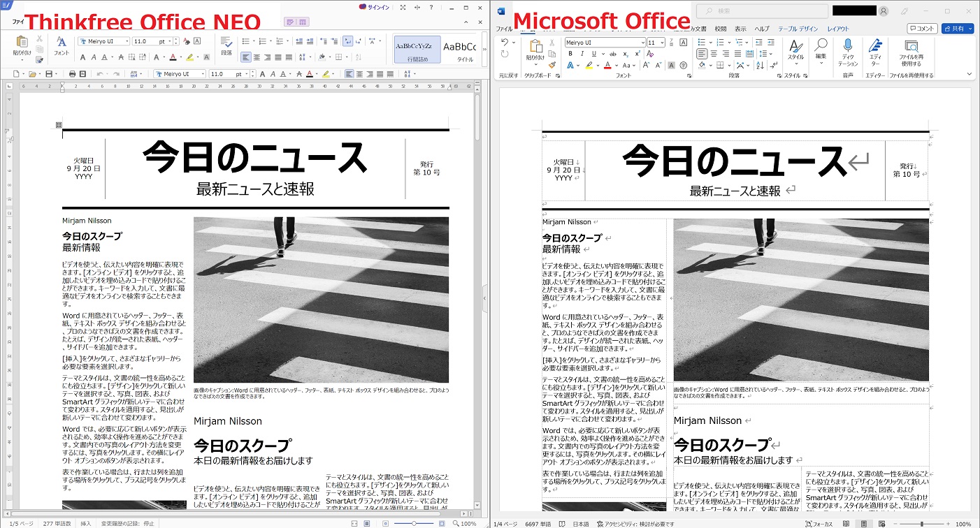Click the Undo arrow in Word

[x=505, y=43]
